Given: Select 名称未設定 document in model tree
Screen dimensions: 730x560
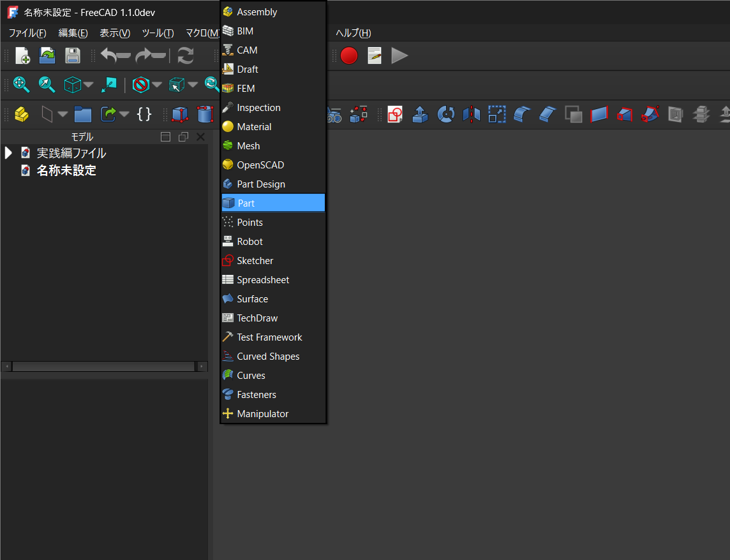Looking at the screenshot, I should (66, 171).
